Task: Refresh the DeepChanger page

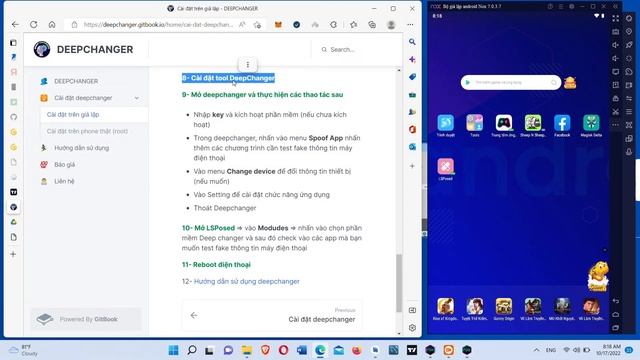Action: point(33,24)
